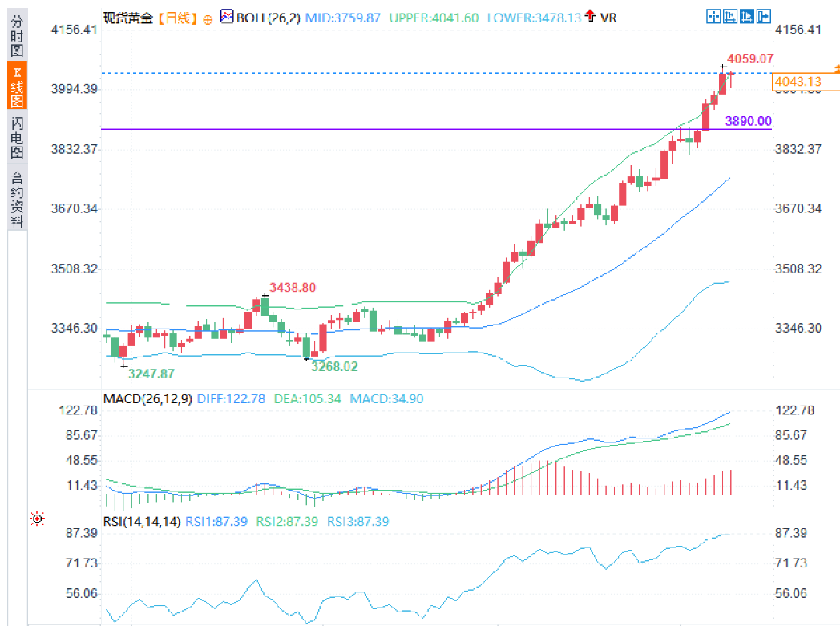Image resolution: width=840 pixels, height=626 pixels.
Task: Click the red up arrow beside VR
Action: 591,16
